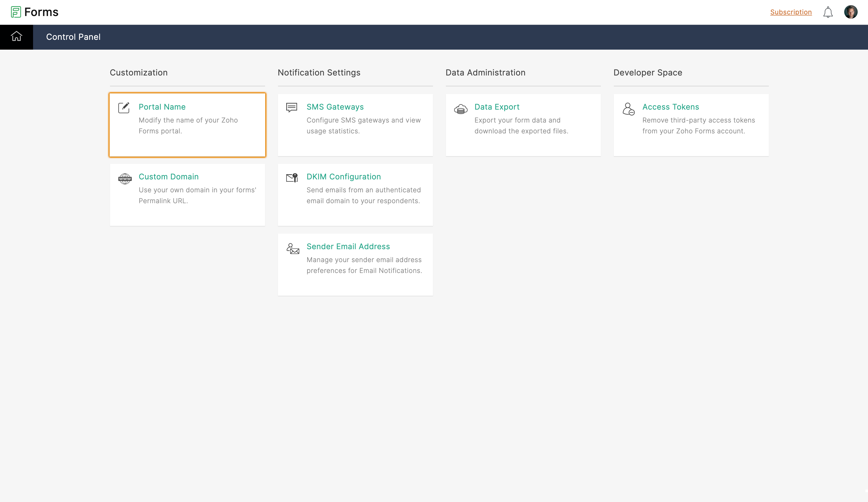Click the Data Administration section heading
The image size is (868, 502).
coord(485,72)
